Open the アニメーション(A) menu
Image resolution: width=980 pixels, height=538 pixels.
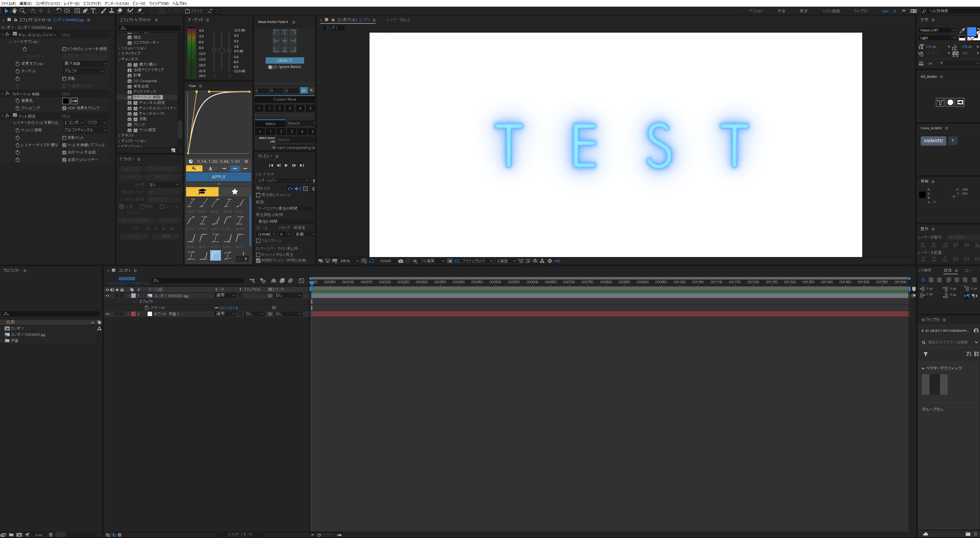point(117,3)
